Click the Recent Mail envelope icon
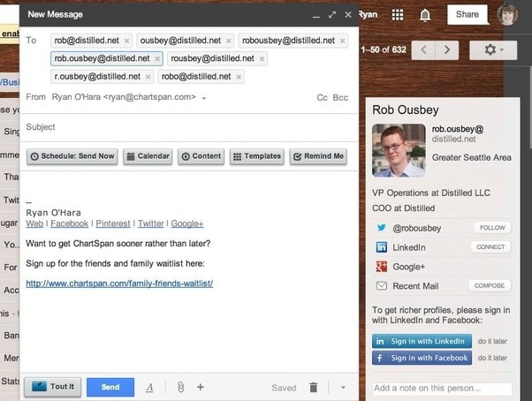Image resolution: width=532 pixels, height=401 pixels. pos(382,286)
